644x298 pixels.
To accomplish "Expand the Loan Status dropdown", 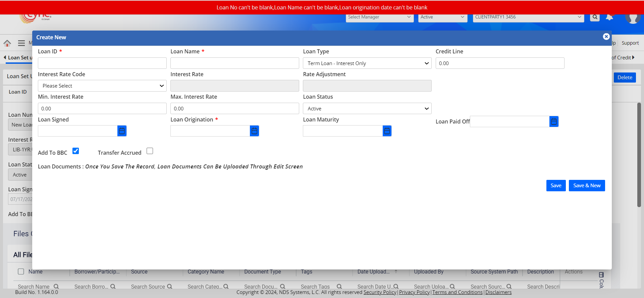I will (x=367, y=108).
